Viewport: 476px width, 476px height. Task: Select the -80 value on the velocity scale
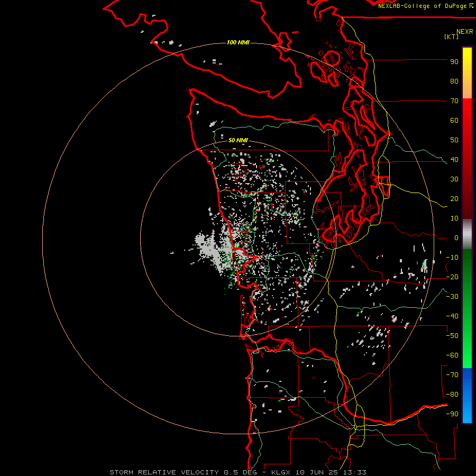(452, 395)
